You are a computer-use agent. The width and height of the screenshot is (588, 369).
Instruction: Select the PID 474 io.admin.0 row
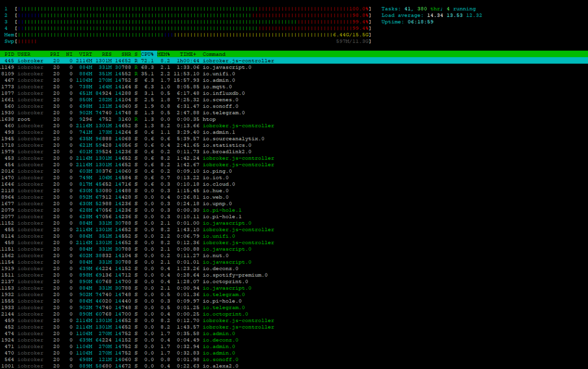[294, 333]
